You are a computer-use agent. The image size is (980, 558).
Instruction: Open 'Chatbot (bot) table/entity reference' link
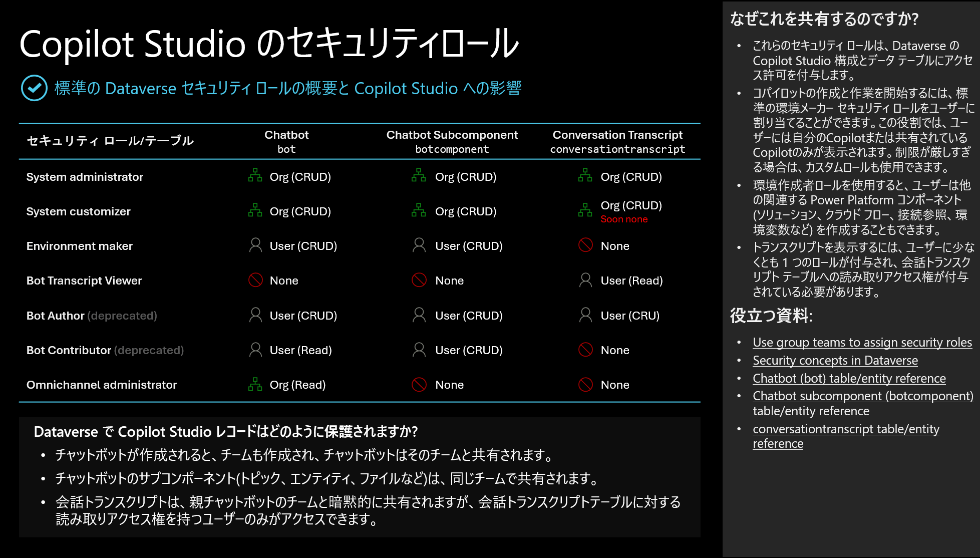pos(849,379)
